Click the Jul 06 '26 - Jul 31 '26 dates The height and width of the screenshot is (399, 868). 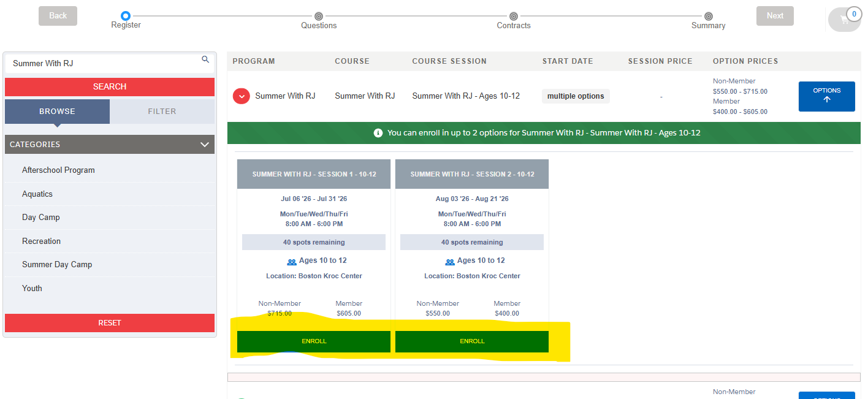tap(314, 199)
